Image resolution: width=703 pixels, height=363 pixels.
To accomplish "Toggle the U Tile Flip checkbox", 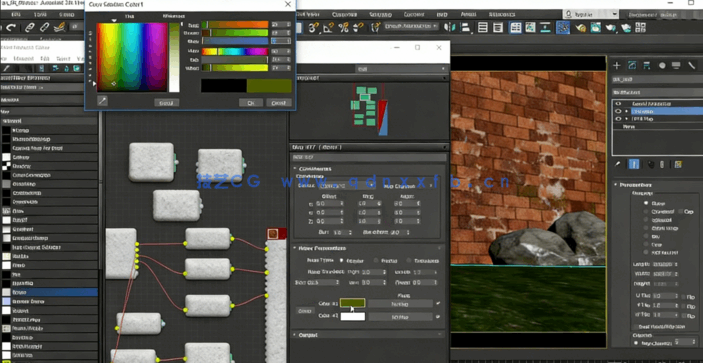I will coord(683,297).
